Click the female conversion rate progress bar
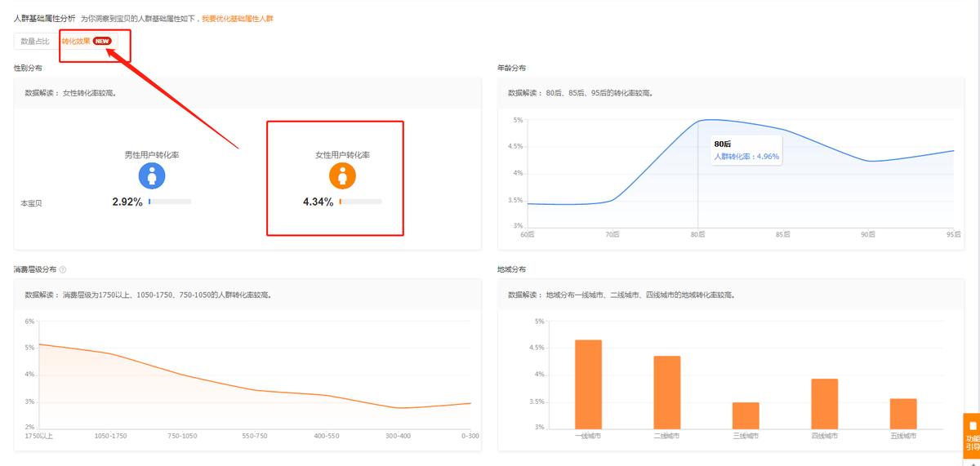Viewport: 980px width, 466px height. (360, 201)
